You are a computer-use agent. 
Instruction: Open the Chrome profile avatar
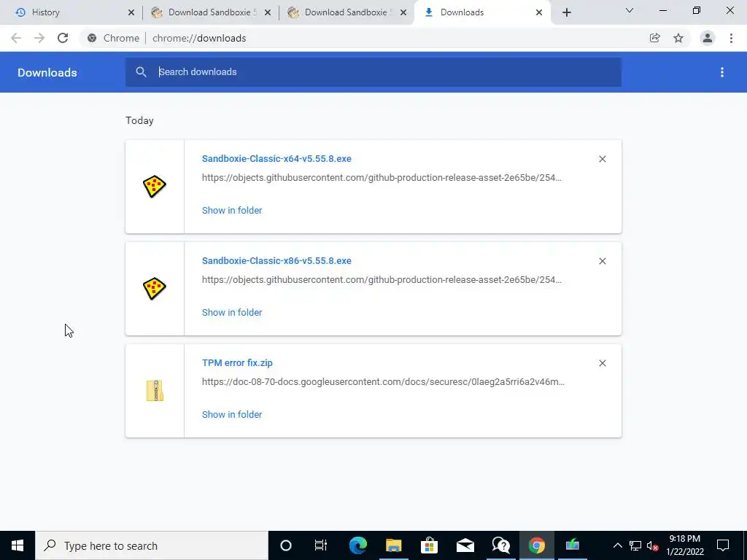coord(708,38)
